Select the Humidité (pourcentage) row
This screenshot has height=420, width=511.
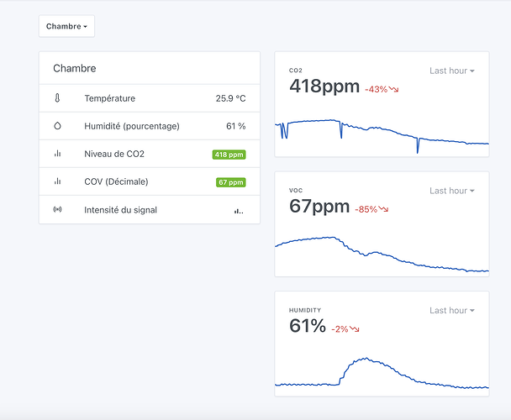pyautogui.click(x=149, y=126)
